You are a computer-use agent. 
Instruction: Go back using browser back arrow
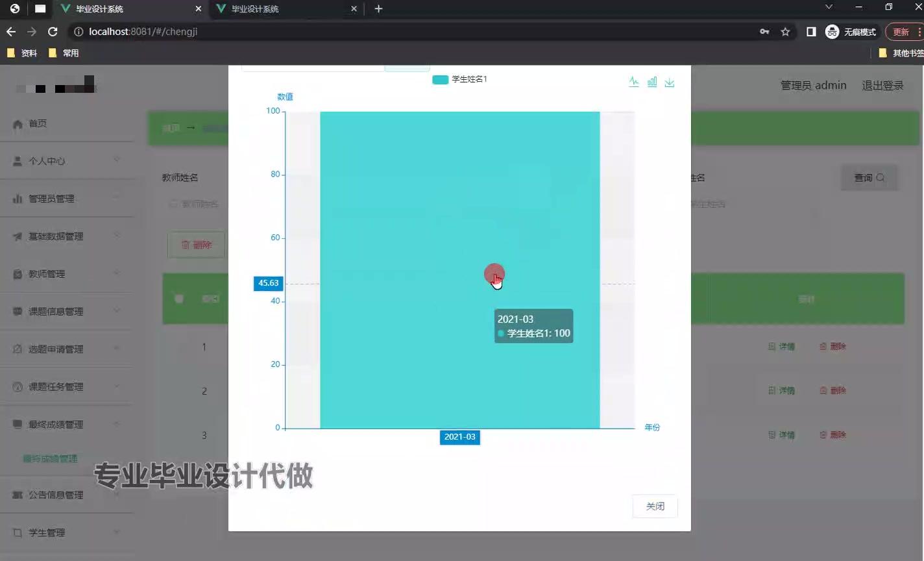point(11,31)
